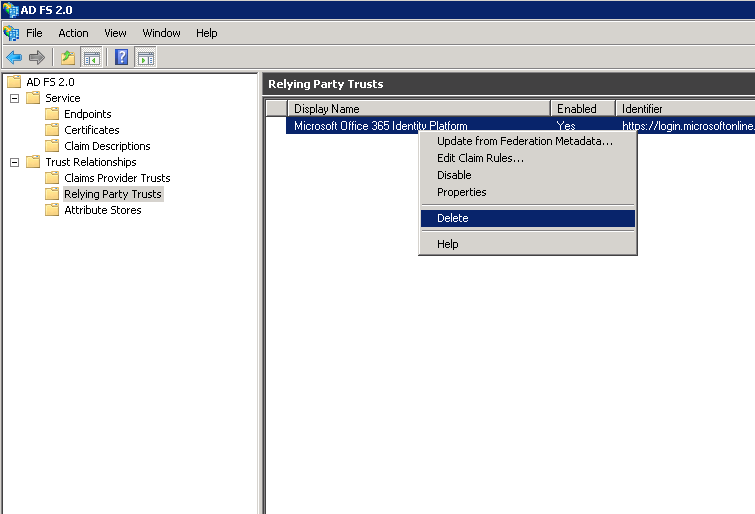Click the Certificates folder icon
Screen dimensions: 755x514
tap(52, 130)
